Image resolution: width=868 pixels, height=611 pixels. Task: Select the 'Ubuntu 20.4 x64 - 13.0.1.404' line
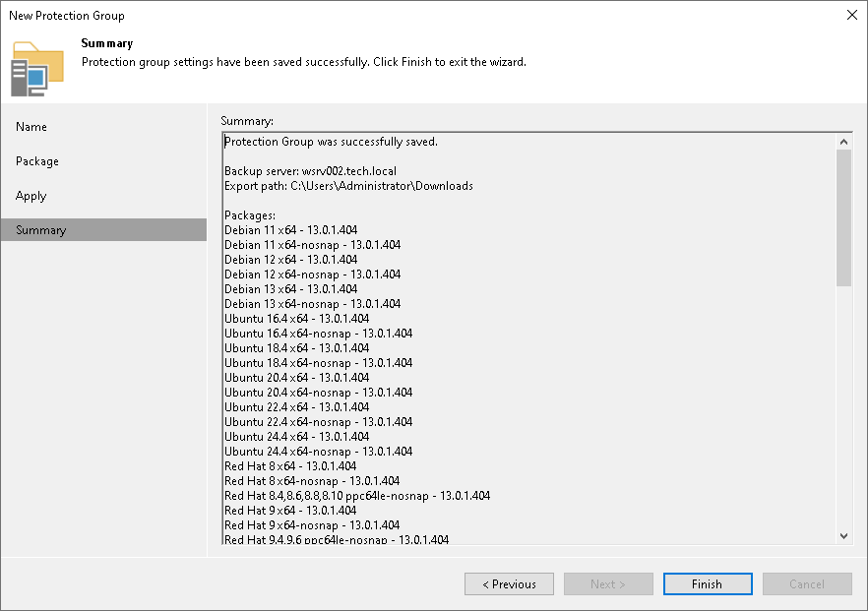pyautogui.click(x=297, y=378)
